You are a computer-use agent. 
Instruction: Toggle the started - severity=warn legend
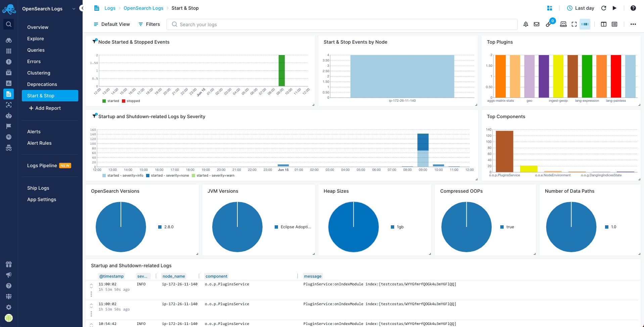(x=213, y=176)
